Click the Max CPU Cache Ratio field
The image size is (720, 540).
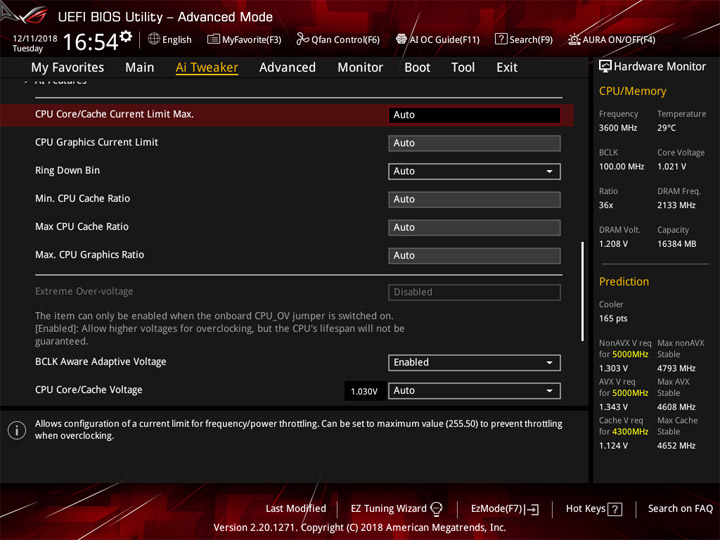[x=474, y=227]
